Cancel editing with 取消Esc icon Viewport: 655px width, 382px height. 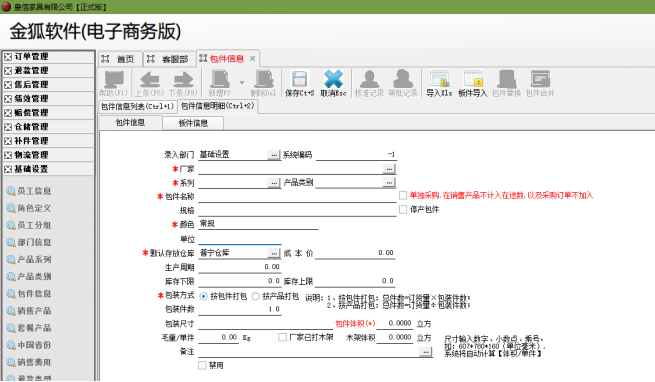tap(333, 84)
